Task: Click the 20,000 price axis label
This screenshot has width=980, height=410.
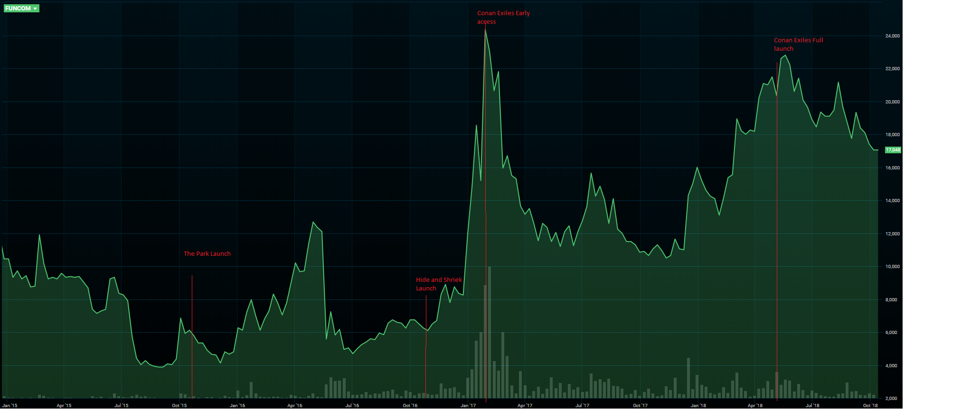Action: [893, 102]
